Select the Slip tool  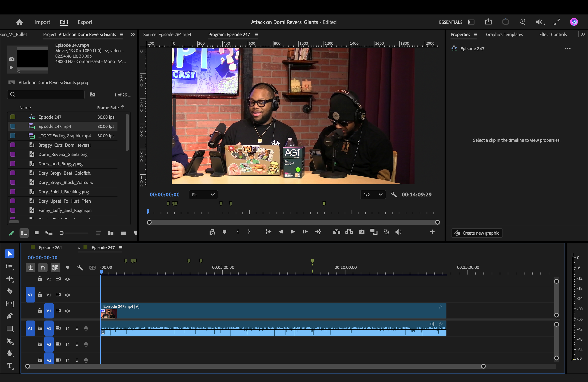pos(10,303)
